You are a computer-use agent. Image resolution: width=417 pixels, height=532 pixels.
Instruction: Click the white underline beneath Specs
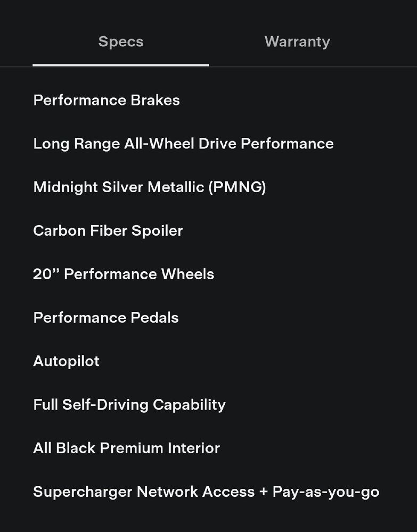click(x=121, y=65)
